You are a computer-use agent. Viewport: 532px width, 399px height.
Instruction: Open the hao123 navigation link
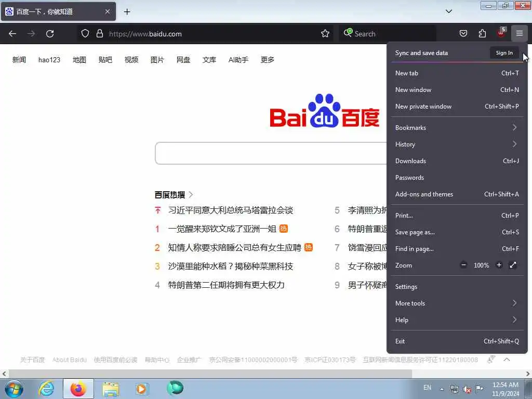[49, 60]
